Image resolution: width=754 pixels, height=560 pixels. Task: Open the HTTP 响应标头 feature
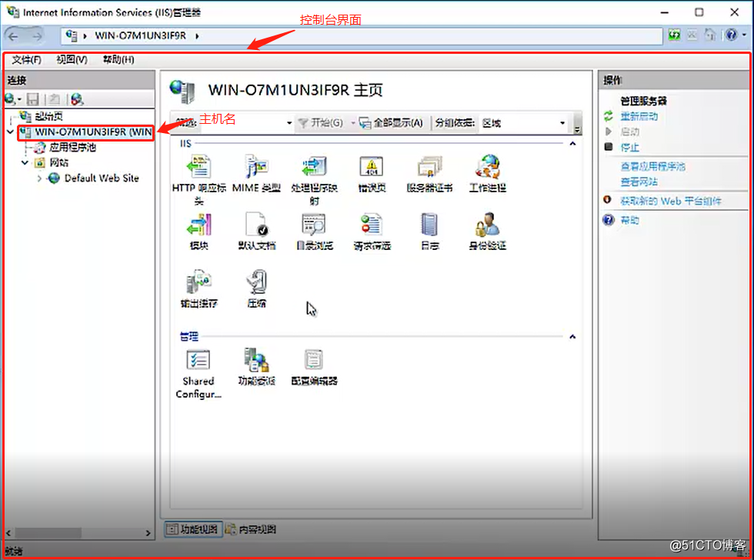[x=199, y=179]
